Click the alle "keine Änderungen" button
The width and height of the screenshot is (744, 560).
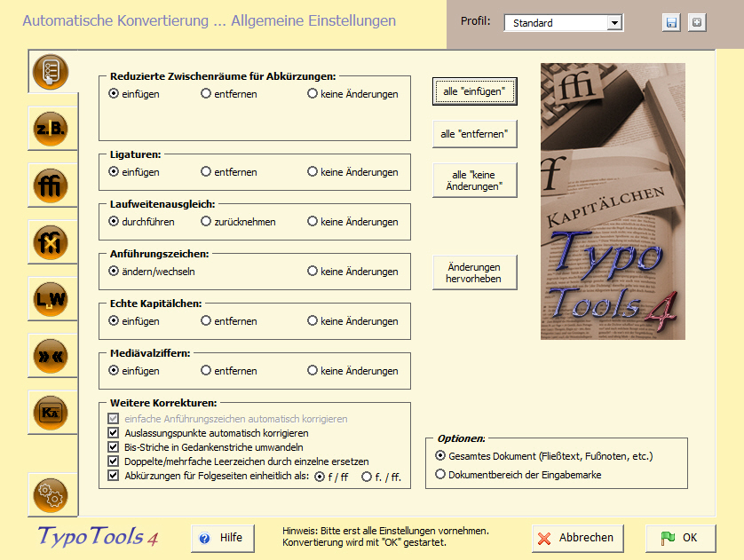click(x=474, y=180)
